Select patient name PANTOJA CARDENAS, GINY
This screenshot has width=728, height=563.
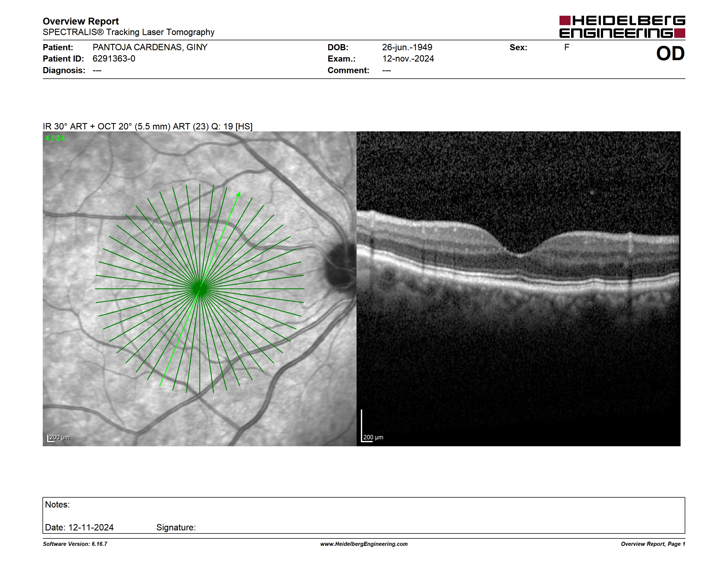coord(150,47)
